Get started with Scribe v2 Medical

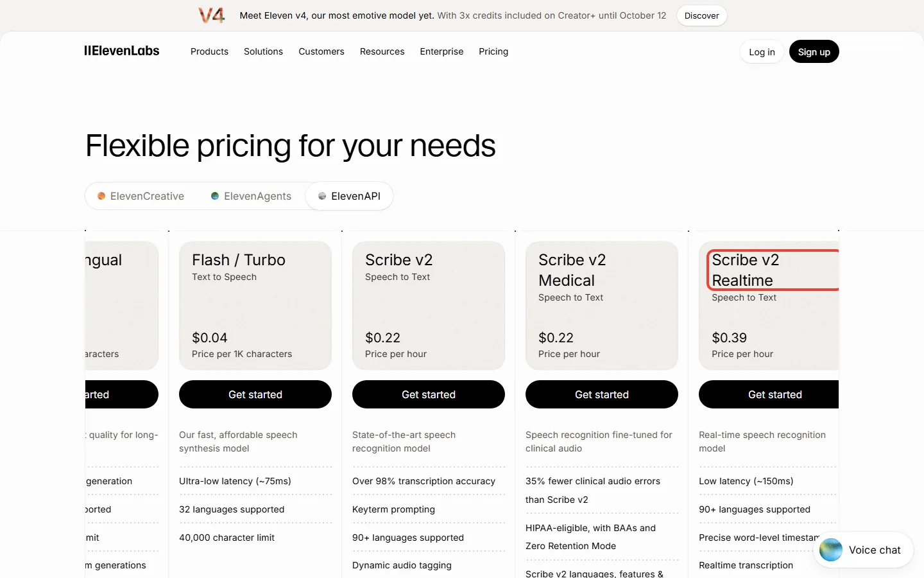click(x=602, y=394)
